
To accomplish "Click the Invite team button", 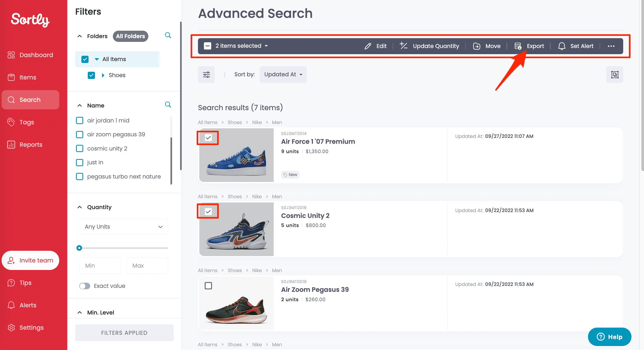I will point(30,260).
